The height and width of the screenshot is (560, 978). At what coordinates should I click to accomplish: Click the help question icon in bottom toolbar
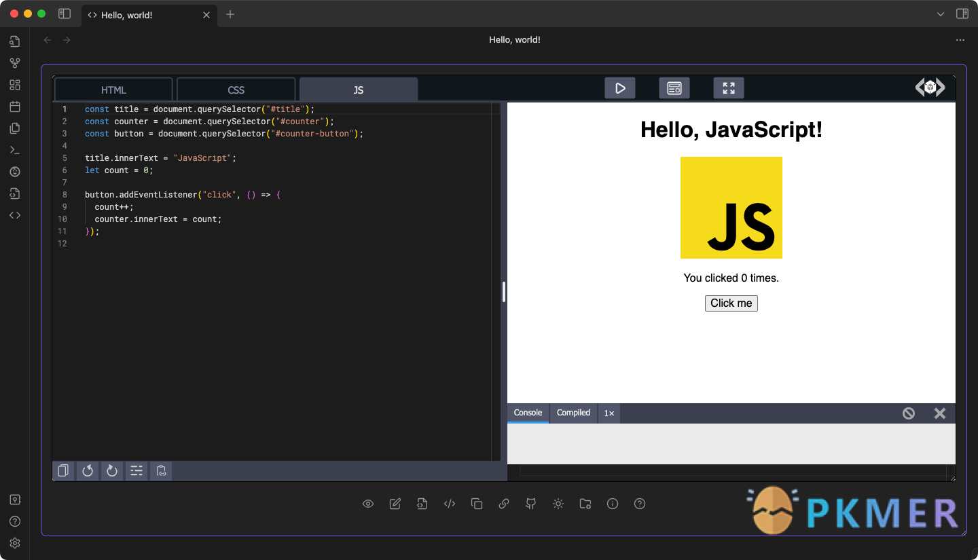coord(640,504)
